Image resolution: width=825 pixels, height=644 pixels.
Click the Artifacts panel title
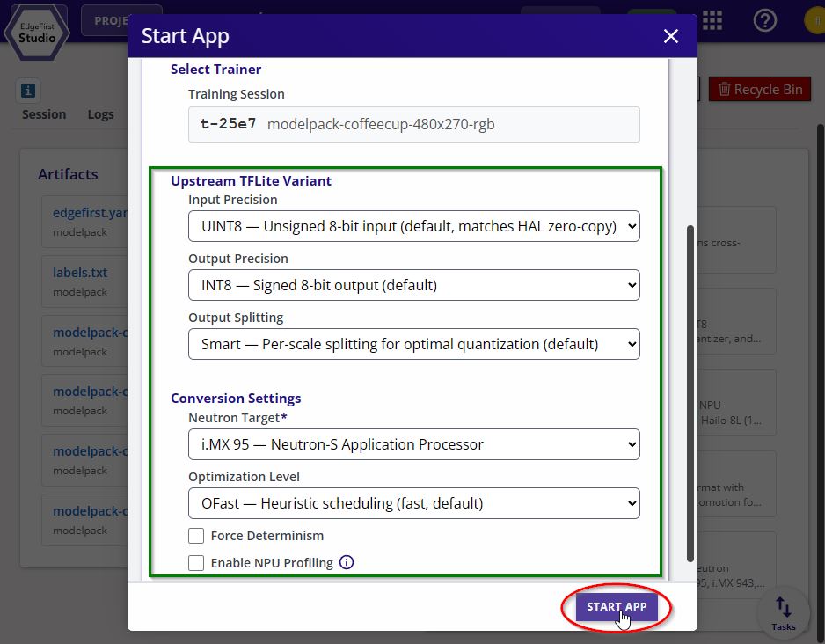click(68, 174)
